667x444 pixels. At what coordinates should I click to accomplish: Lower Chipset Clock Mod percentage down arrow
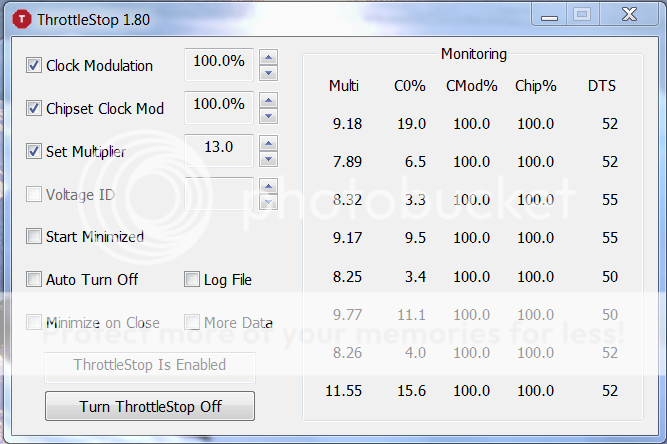click(x=268, y=116)
